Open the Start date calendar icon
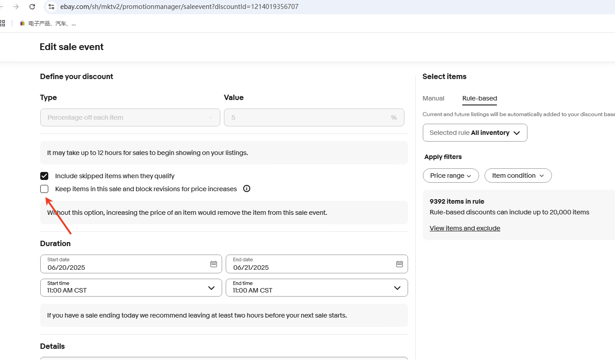This screenshot has height=364, width=615. point(214,264)
